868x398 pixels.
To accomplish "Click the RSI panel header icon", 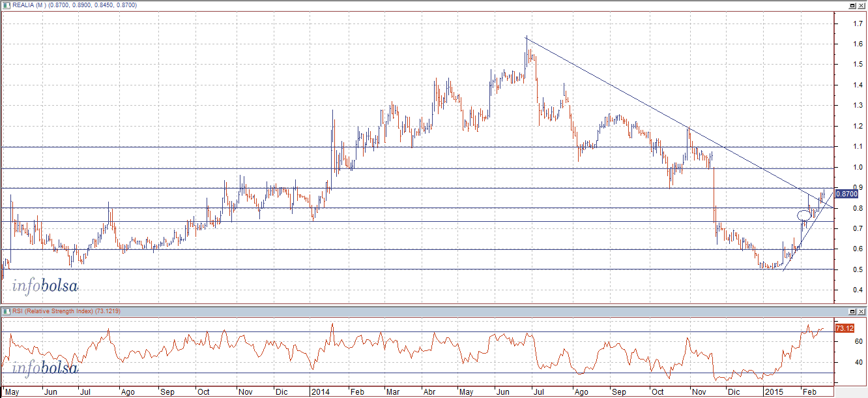I will coord(7,311).
